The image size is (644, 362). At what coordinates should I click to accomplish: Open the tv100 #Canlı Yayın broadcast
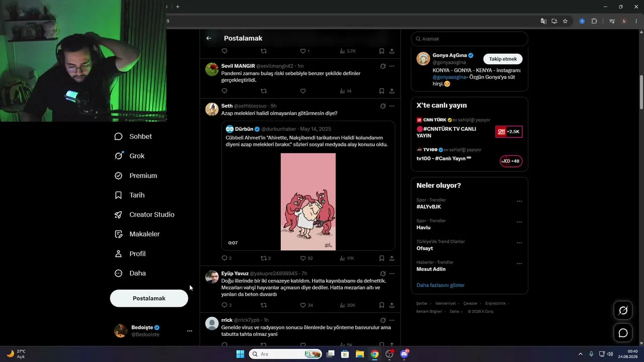click(x=469, y=157)
